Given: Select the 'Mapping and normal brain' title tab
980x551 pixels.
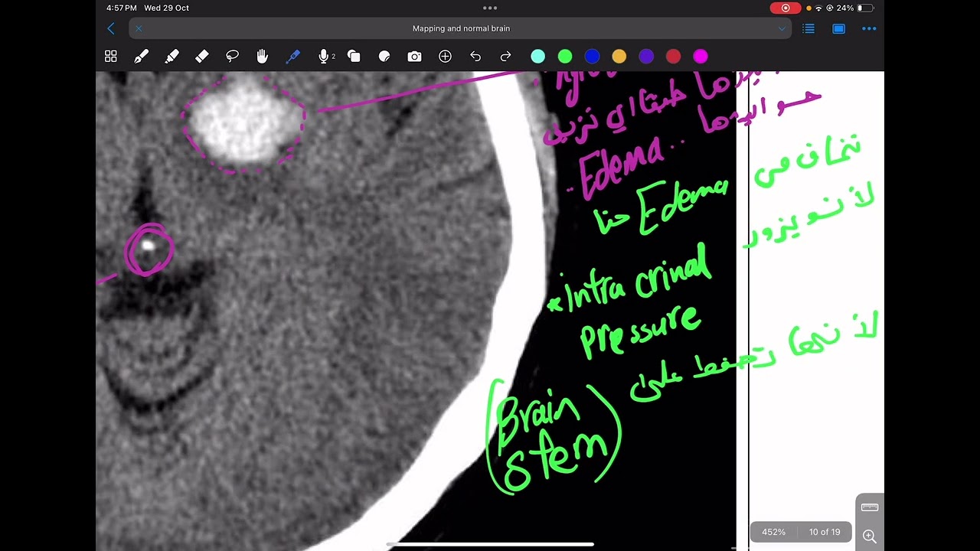Looking at the screenshot, I should coord(461,28).
